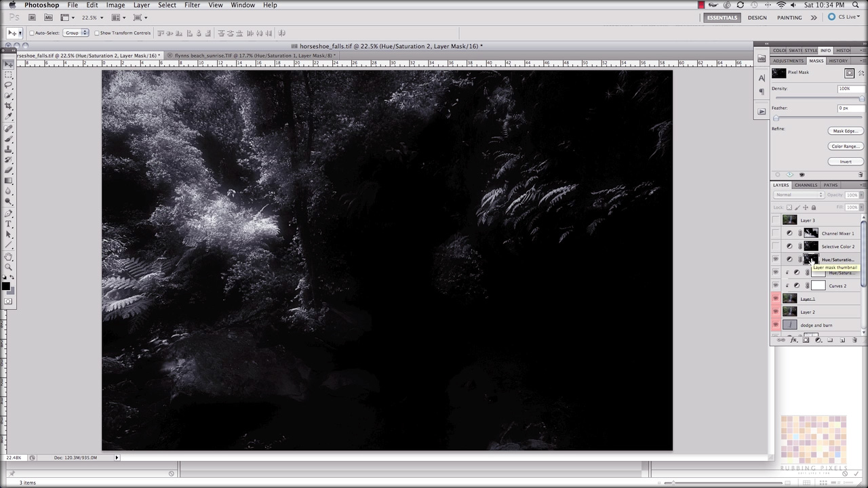868x488 pixels.
Task: Open the Screen Mode dropdown
Action: coord(140,18)
